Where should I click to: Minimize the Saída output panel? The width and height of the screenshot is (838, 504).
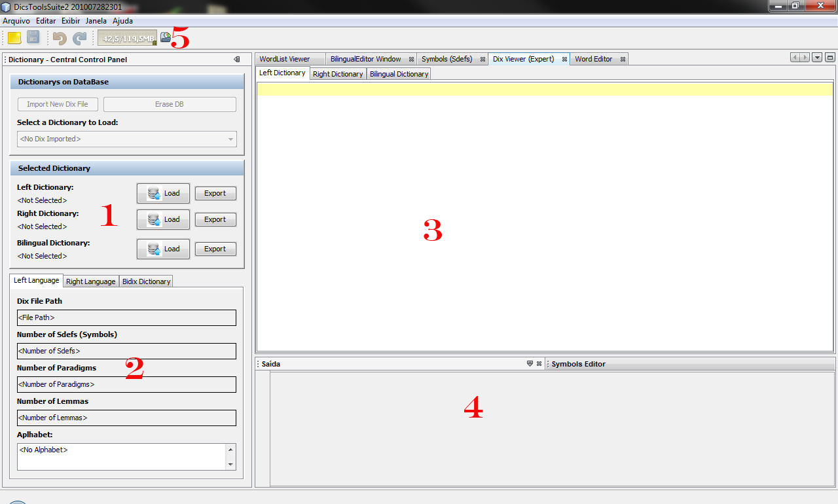[x=530, y=364]
